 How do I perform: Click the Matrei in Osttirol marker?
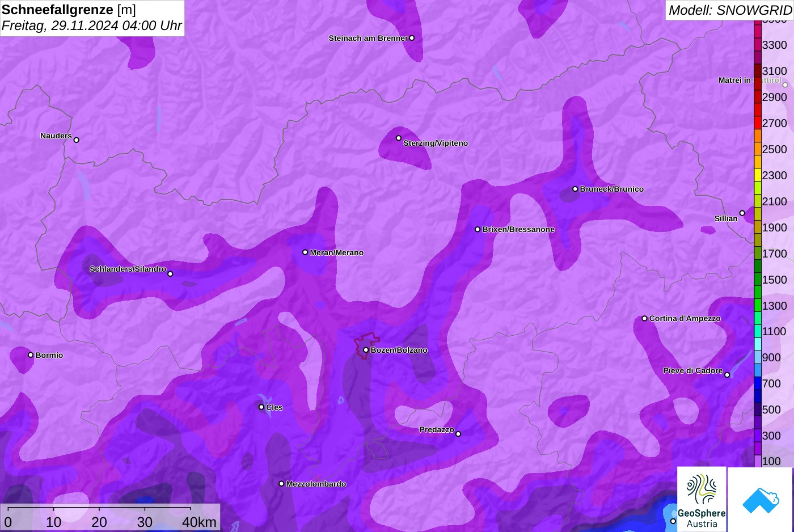click(x=785, y=85)
